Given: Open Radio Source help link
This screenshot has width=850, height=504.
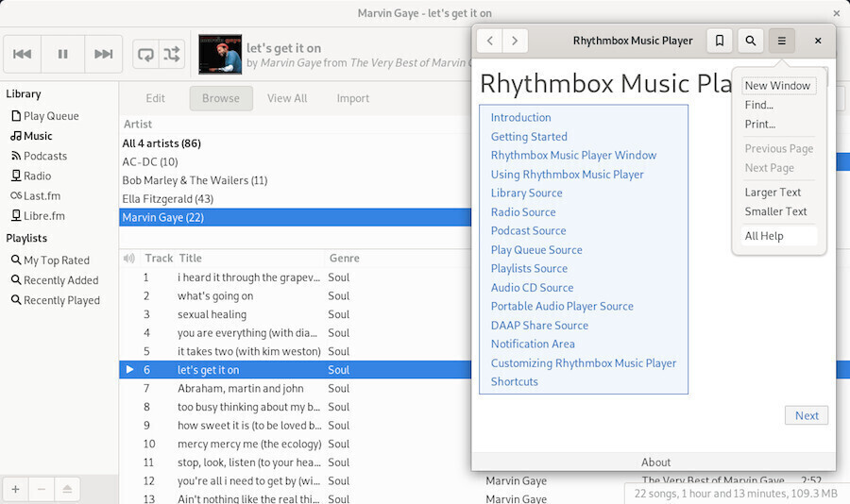Looking at the screenshot, I should click(523, 212).
